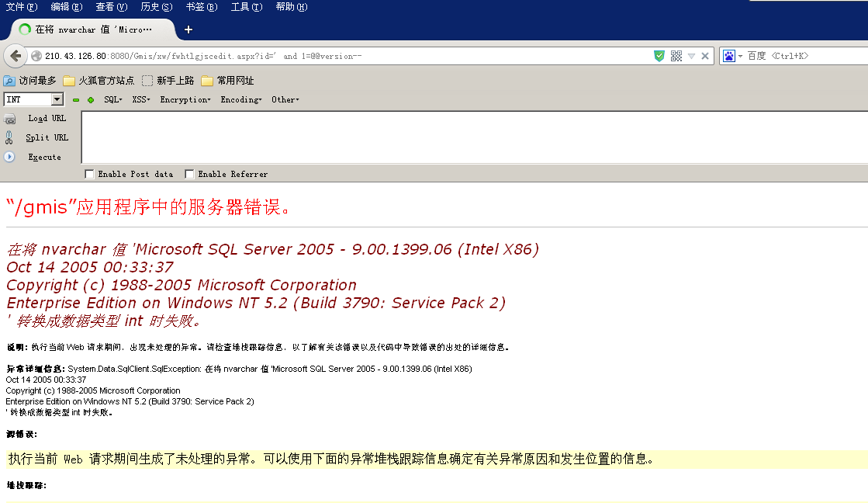Expand the address bar history dropdown arrow
Screen dimensions: 868x503
click(691, 56)
